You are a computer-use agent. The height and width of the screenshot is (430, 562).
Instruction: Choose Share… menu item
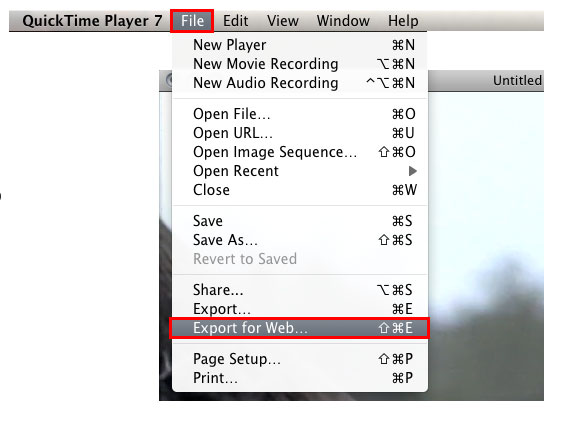pyautogui.click(x=300, y=290)
